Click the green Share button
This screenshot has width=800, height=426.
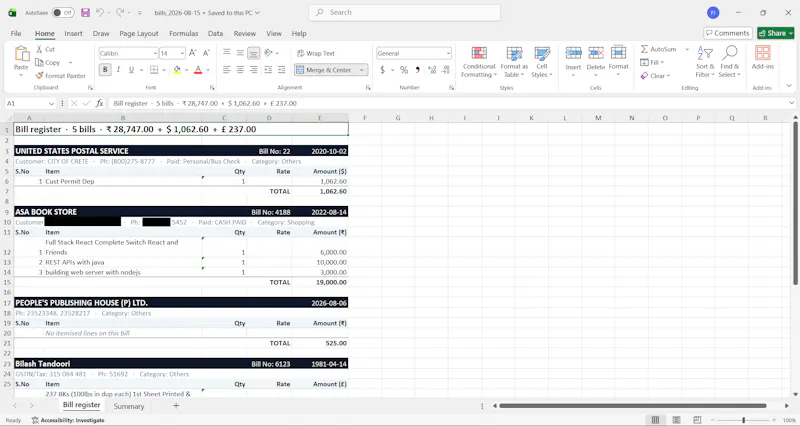point(776,33)
